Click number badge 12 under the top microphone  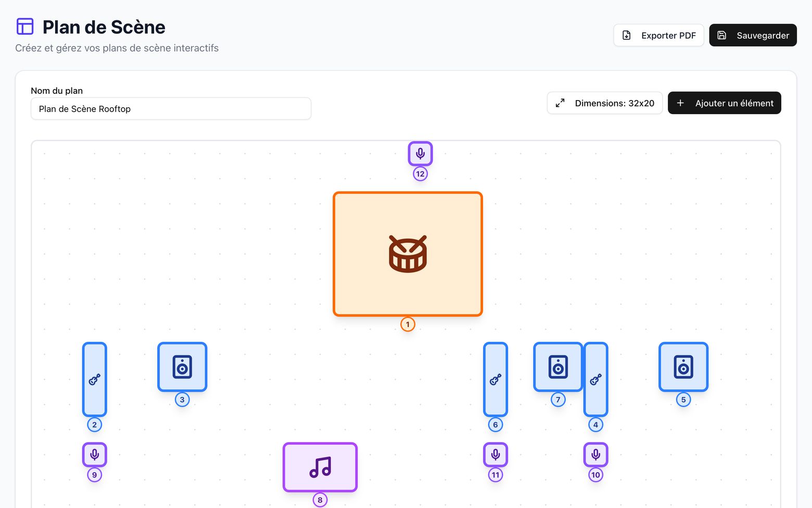(420, 174)
